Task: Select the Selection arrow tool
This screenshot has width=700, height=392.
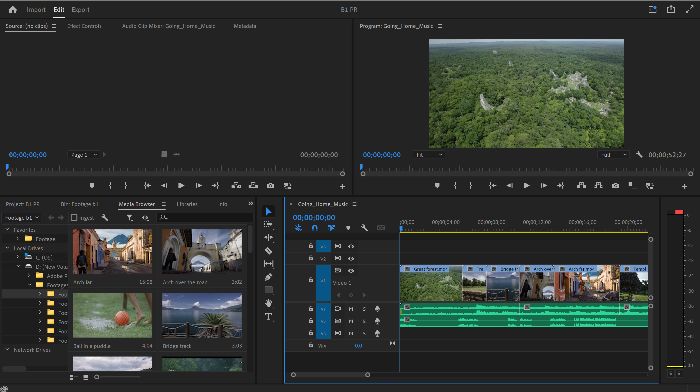Action: [268, 211]
